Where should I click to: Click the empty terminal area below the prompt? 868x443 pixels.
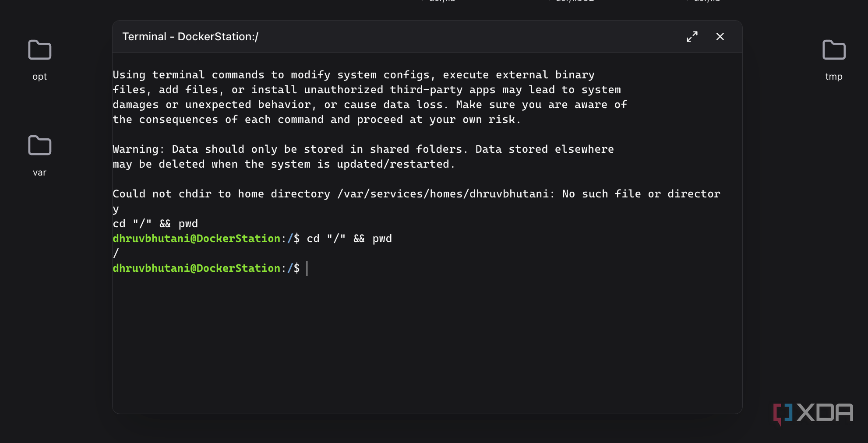pyautogui.click(x=427, y=341)
